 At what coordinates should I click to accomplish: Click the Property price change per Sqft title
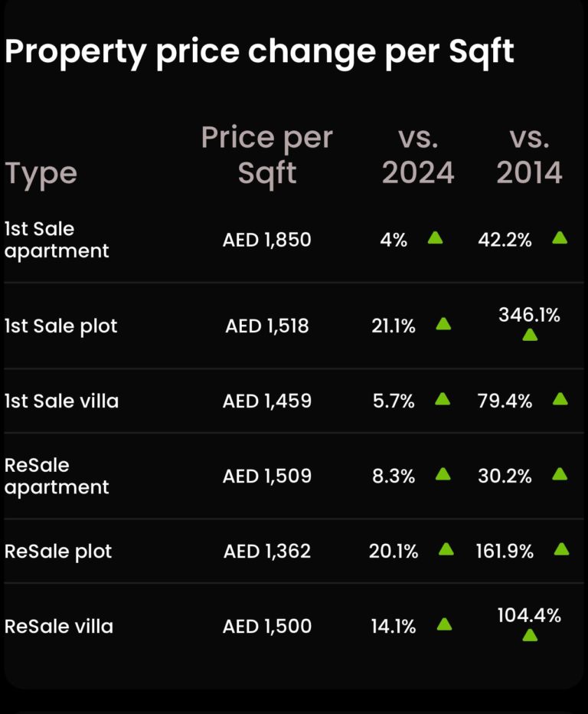pyautogui.click(x=260, y=51)
